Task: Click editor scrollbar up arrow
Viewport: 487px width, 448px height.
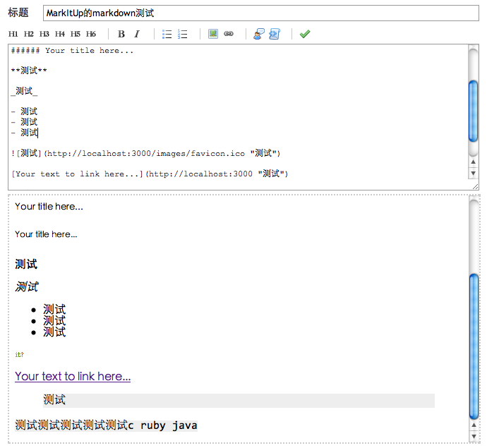Action: click(x=473, y=162)
